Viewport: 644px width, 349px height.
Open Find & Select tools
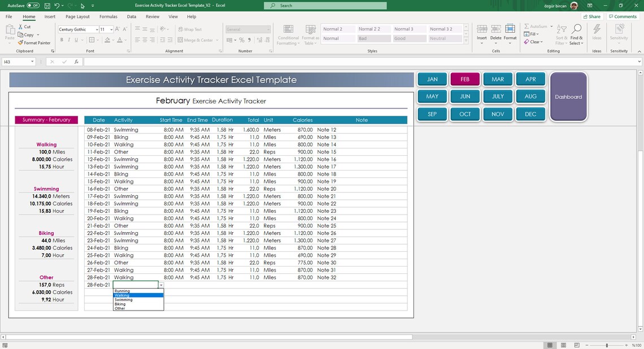click(x=576, y=34)
